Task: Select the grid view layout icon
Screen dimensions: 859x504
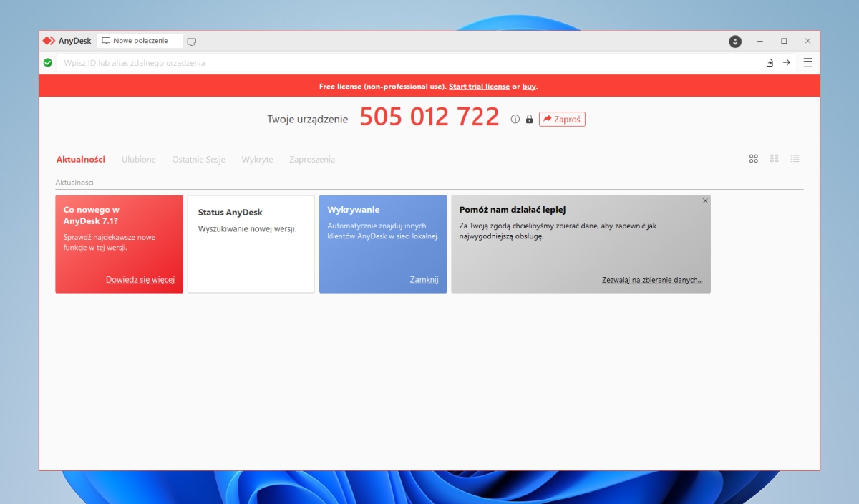Action: [754, 158]
